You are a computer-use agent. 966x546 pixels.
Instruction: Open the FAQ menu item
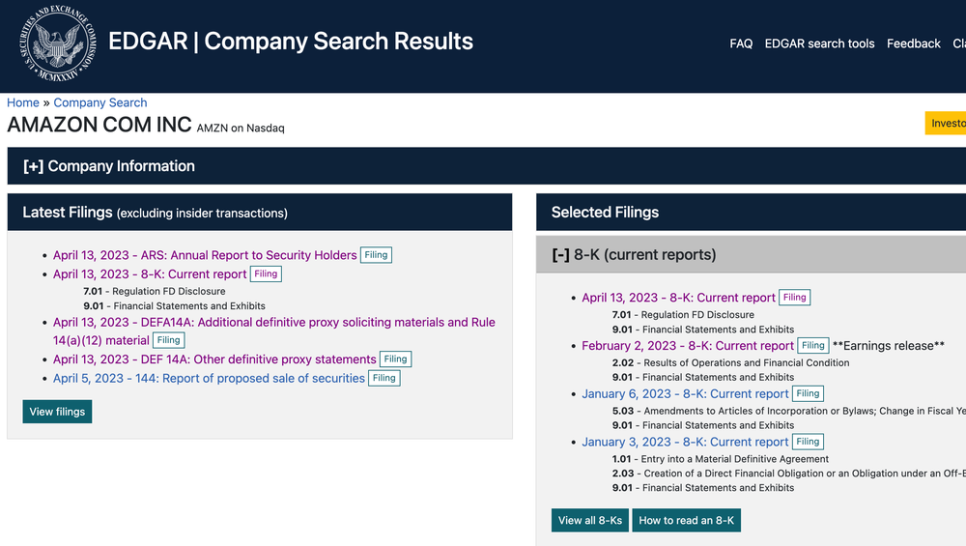[741, 44]
